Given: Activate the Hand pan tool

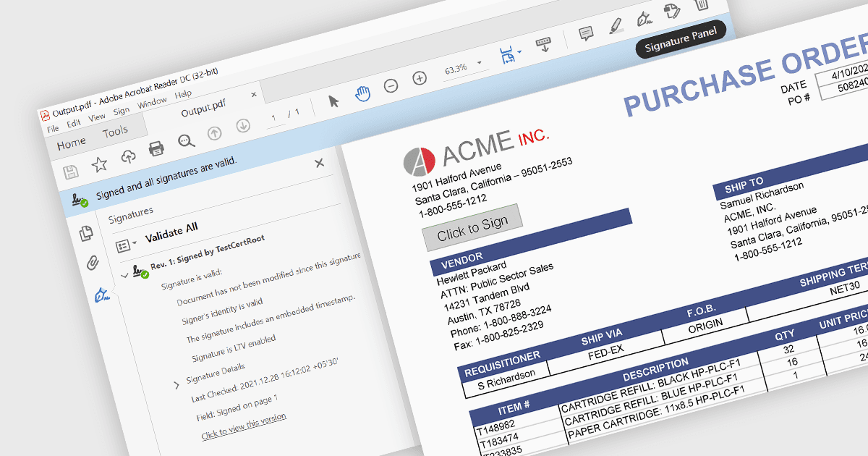Looking at the screenshot, I should 362,93.
